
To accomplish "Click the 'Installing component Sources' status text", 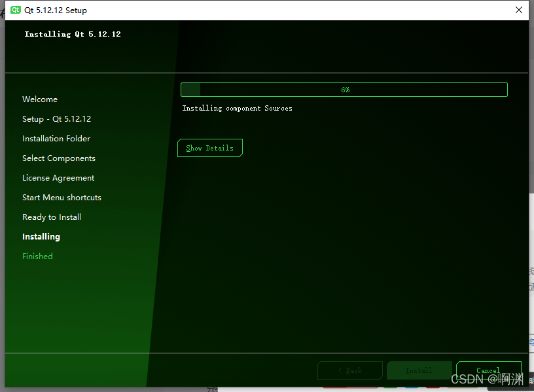I will pyautogui.click(x=237, y=108).
